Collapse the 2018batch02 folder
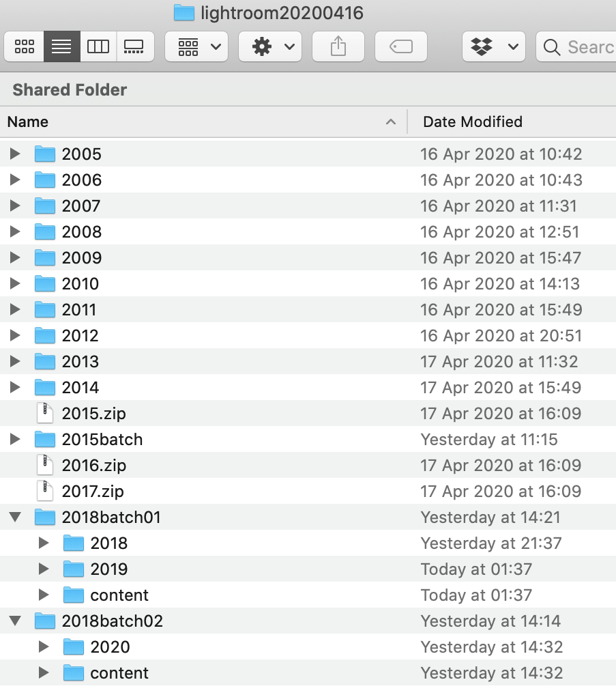The height and width of the screenshot is (695, 616). click(x=15, y=621)
